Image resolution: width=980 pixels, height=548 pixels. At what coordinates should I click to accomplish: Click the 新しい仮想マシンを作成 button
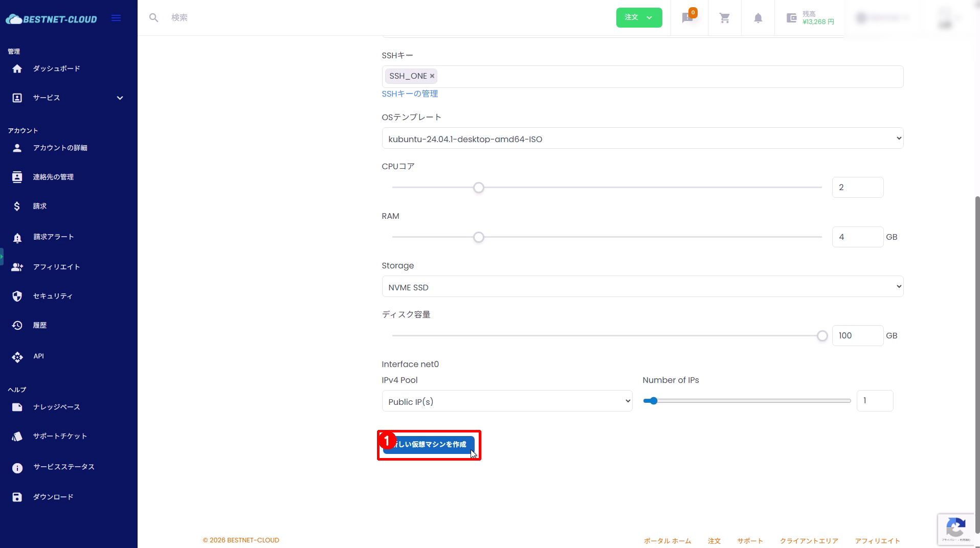(429, 445)
